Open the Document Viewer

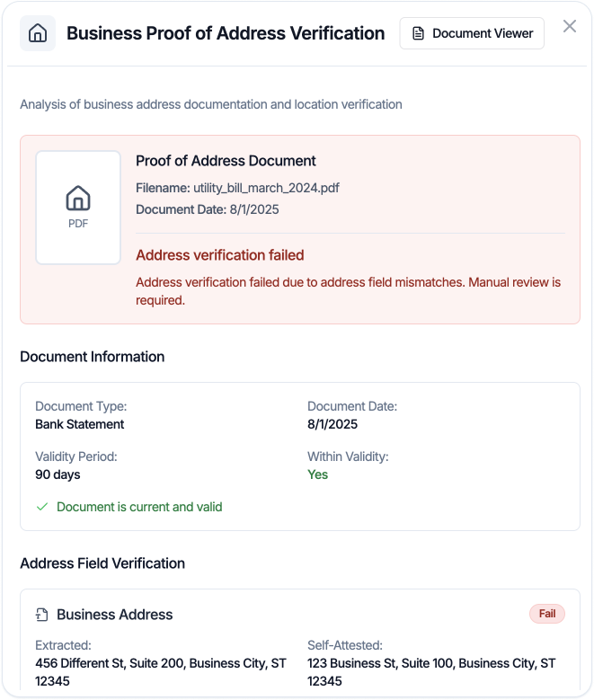pos(472,33)
